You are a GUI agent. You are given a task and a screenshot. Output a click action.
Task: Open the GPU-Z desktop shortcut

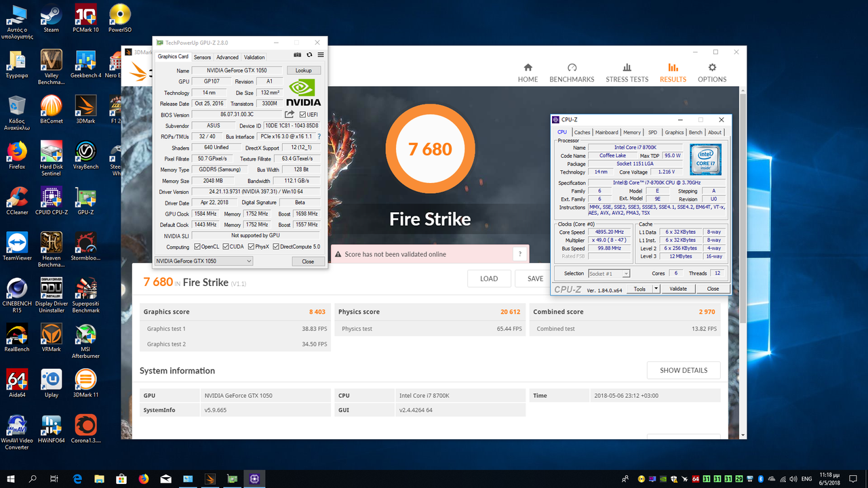pos(85,201)
